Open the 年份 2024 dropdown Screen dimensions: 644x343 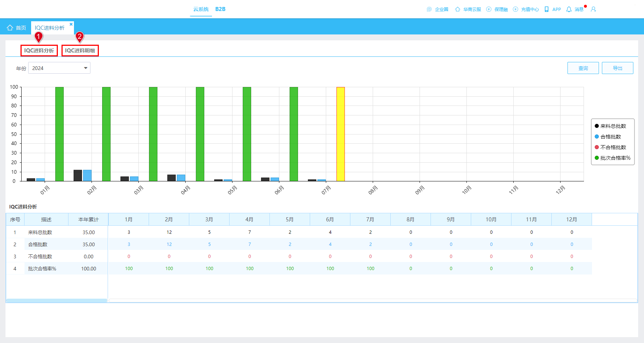tap(59, 68)
